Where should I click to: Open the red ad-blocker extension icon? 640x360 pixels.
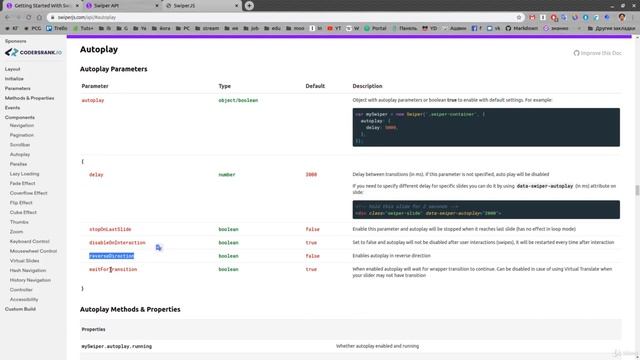(x=553, y=18)
